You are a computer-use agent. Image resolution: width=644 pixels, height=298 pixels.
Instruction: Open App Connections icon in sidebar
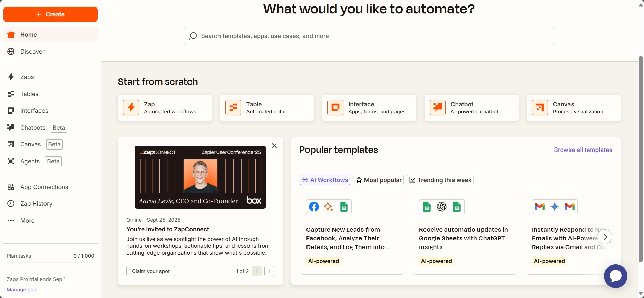[x=11, y=187]
